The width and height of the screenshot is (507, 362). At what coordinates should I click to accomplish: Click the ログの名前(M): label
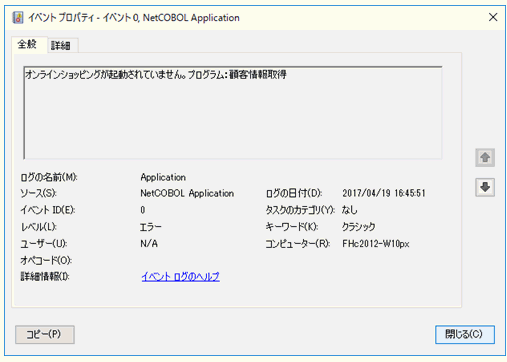pos(49,177)
